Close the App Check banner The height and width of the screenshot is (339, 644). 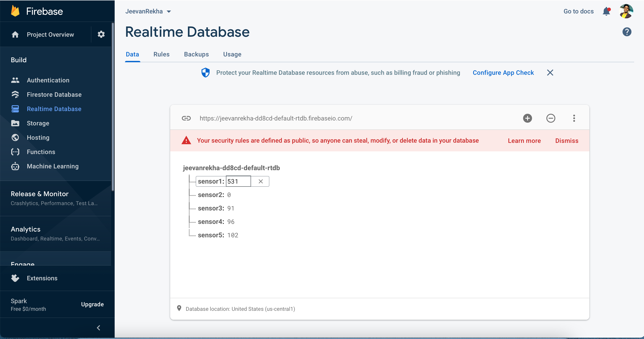(550, 73)
